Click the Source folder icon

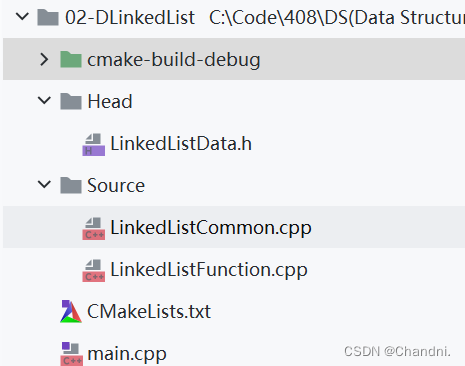[x=71, y=185]
